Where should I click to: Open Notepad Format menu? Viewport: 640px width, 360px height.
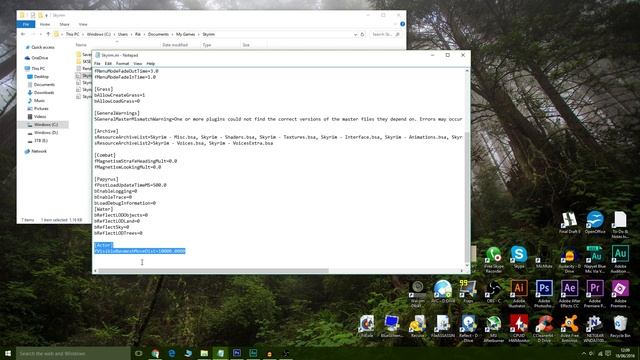[x=122, y=64]
